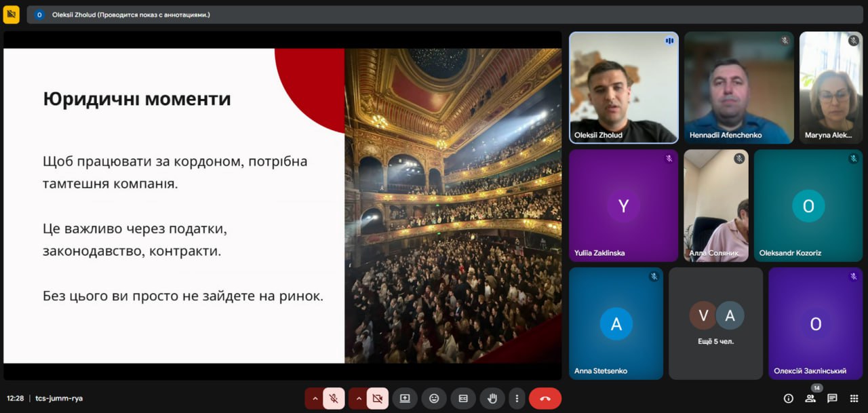Open meeting details info icon

pos(789,399)
